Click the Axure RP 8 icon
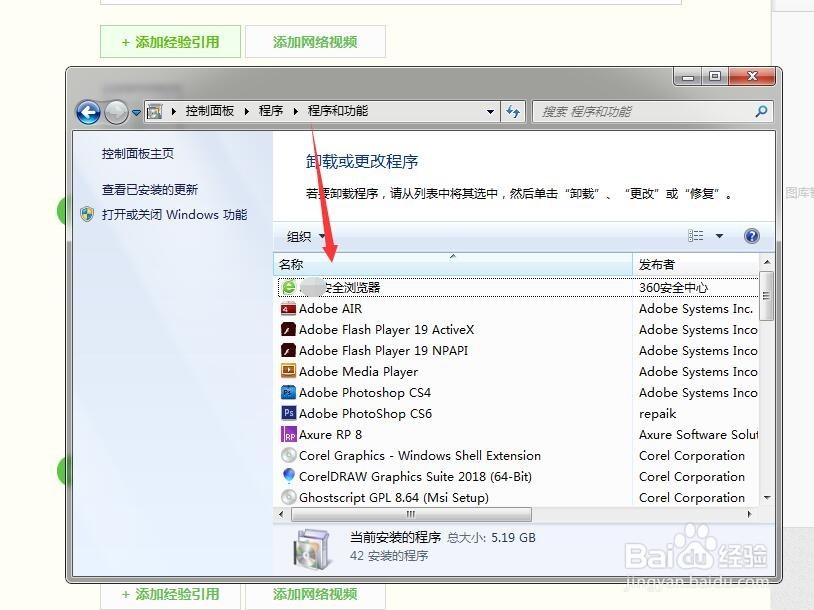814x610 pixels. point(288,435)
